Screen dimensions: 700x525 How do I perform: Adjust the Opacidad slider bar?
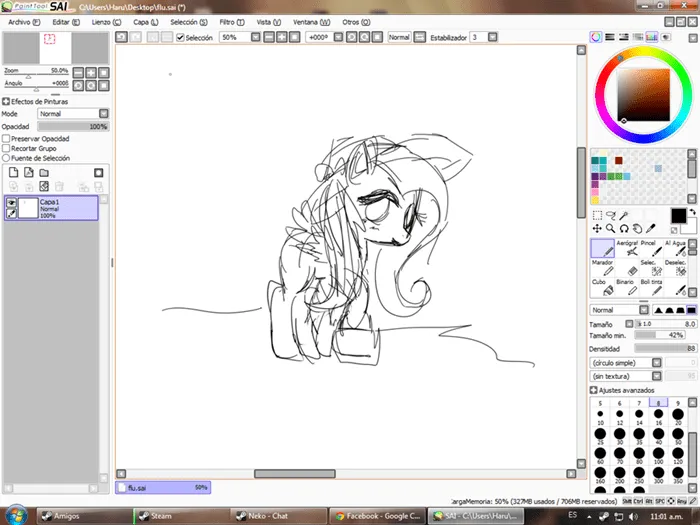click(73, 126)
